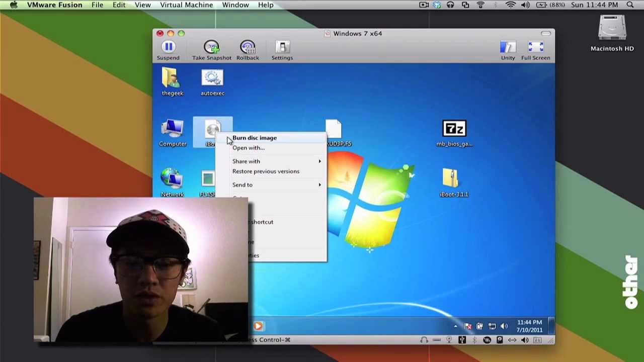Click VMware status bar network adapter icon
Image resolution: width=644 pixels, height=362 pixels.
click(x=512, y=340)
